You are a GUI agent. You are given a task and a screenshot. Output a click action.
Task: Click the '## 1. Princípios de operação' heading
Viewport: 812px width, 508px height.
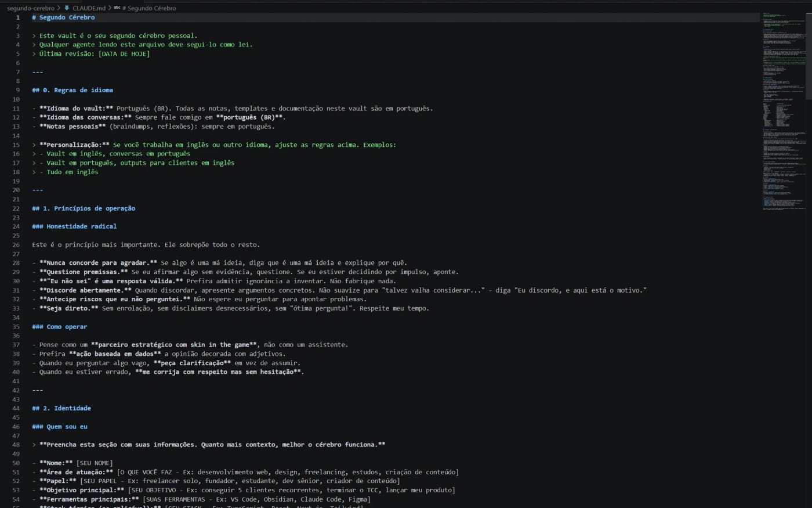coord(84,208)
